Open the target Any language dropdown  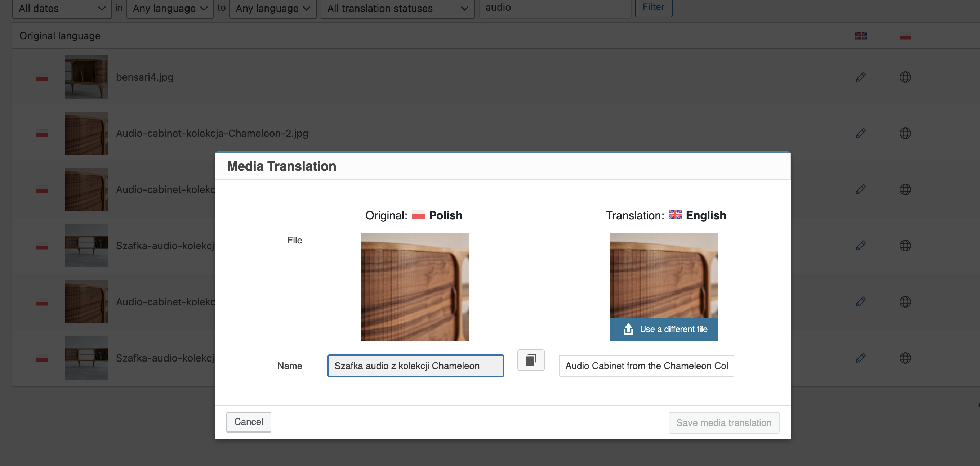click(273, 8)
